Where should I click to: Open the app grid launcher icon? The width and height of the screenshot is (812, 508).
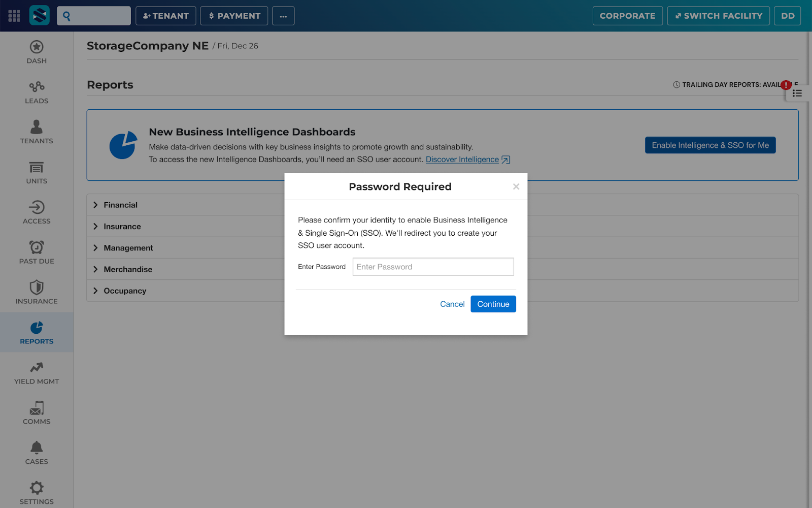[x=14, y=16]
